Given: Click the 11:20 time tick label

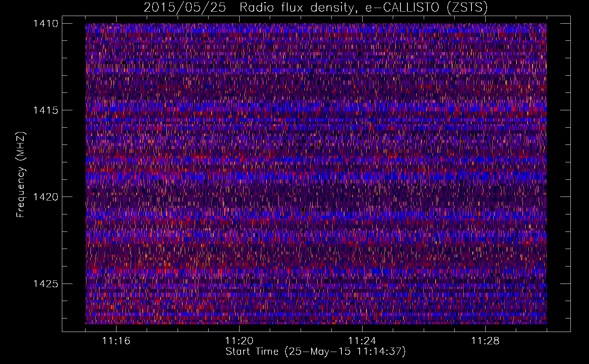Looking at the screenshot, I should point(239,341).
